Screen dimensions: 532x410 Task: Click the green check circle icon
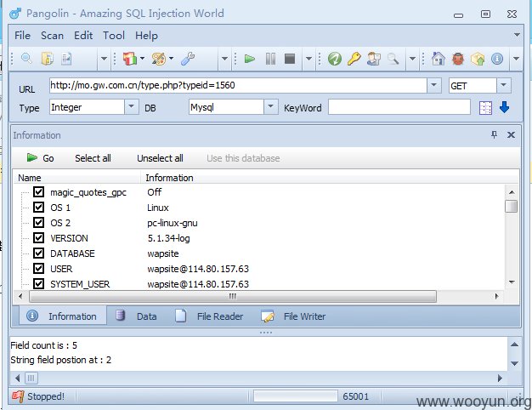335,59
